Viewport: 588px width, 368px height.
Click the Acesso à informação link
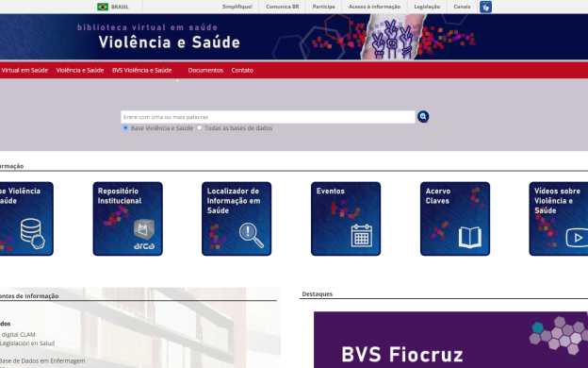coord(374,7)
